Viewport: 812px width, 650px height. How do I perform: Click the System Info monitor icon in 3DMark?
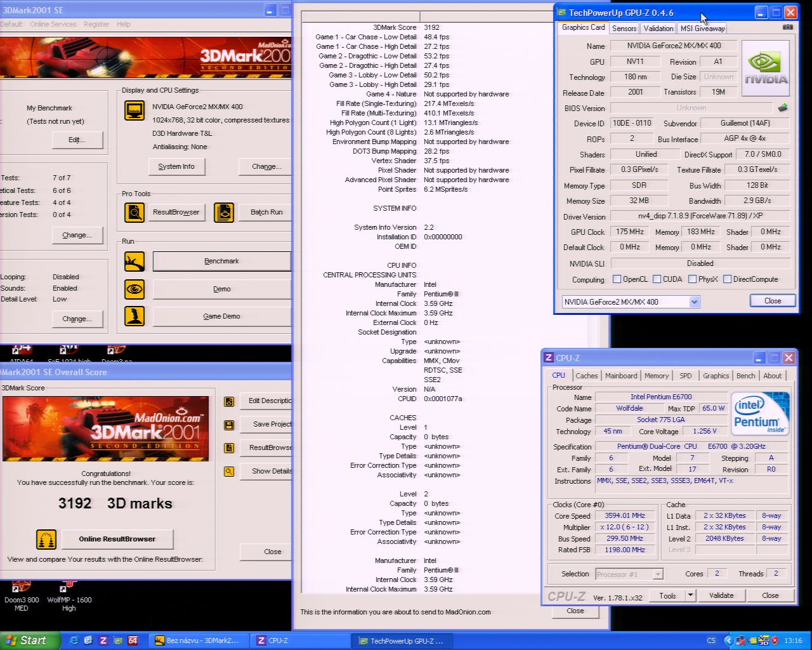point(134,110)
